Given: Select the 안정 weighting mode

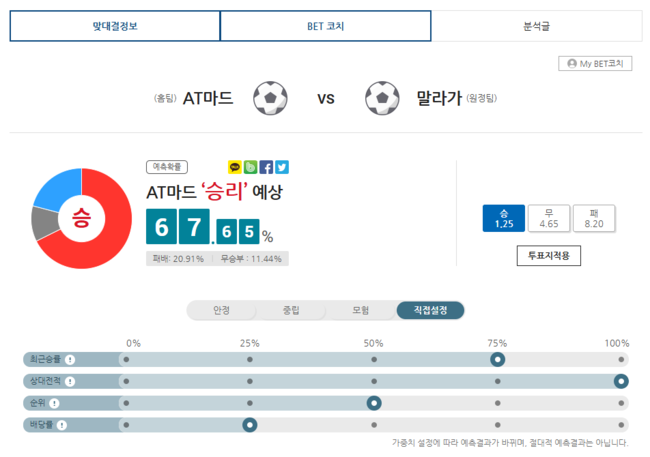Looking at the screenshot, I should coord(221,310).
